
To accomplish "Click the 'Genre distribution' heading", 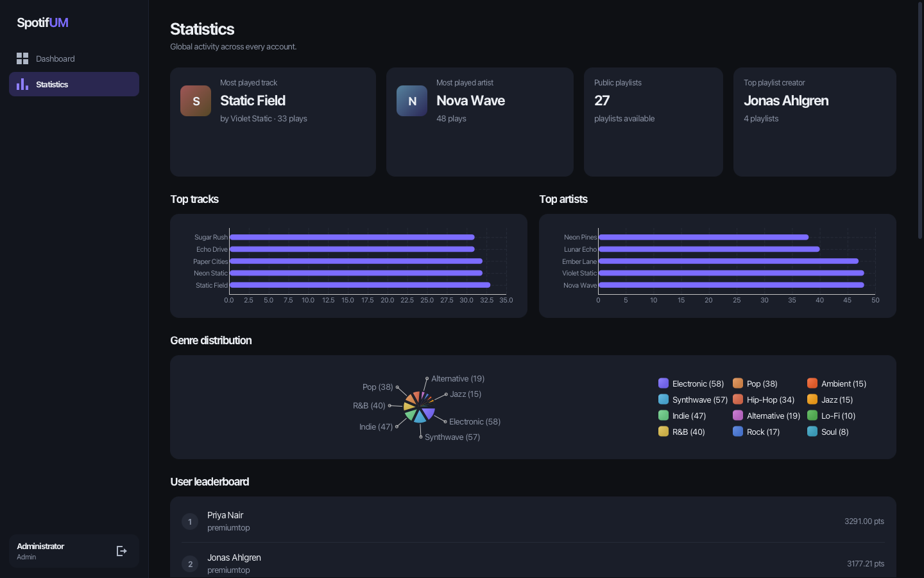I will point(211,340).
